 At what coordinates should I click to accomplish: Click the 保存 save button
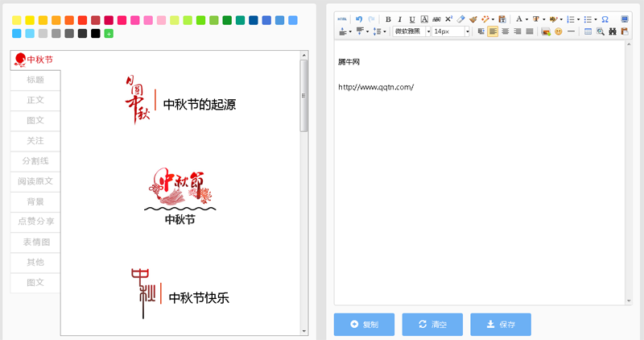pos(501,325)
